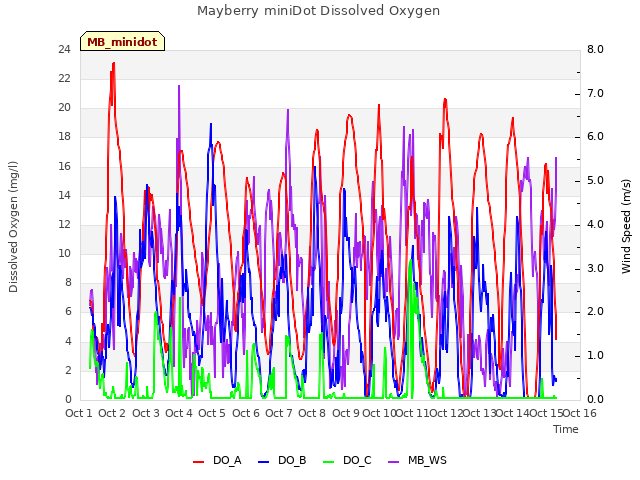640x480 pixels.
Task: Click the Oct 16 x-axis tick label
Action: 580,413
